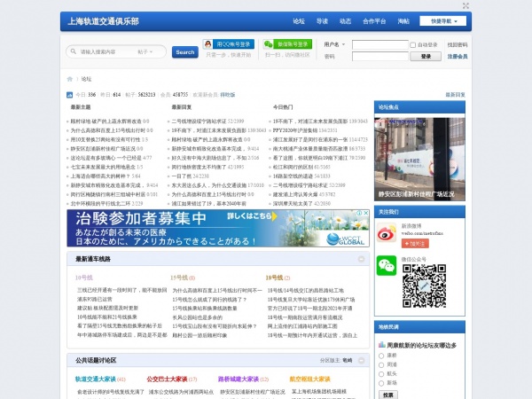Collapse the 最新通车线路 section
This screenshot has height=399, width=532.
click(x=361, y=259)
